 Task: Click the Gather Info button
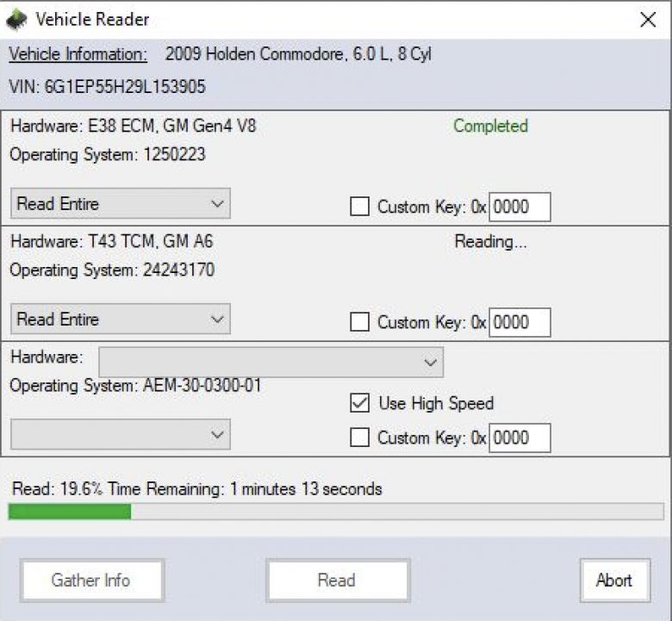point(91,581)
